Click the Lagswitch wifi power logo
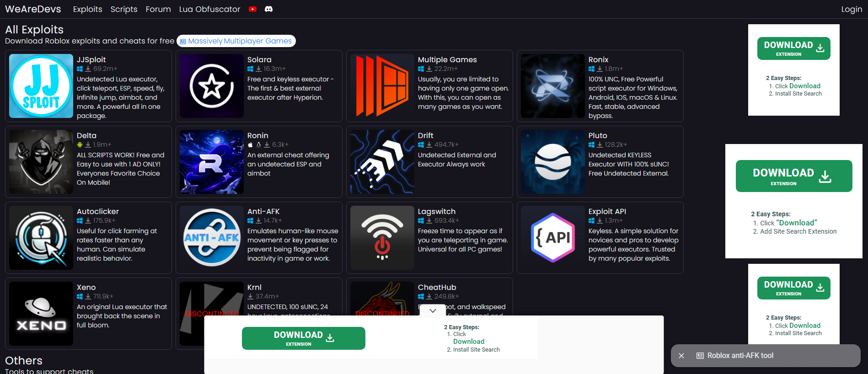The width and height of the screenshot is (868, 374). point(382,238)
